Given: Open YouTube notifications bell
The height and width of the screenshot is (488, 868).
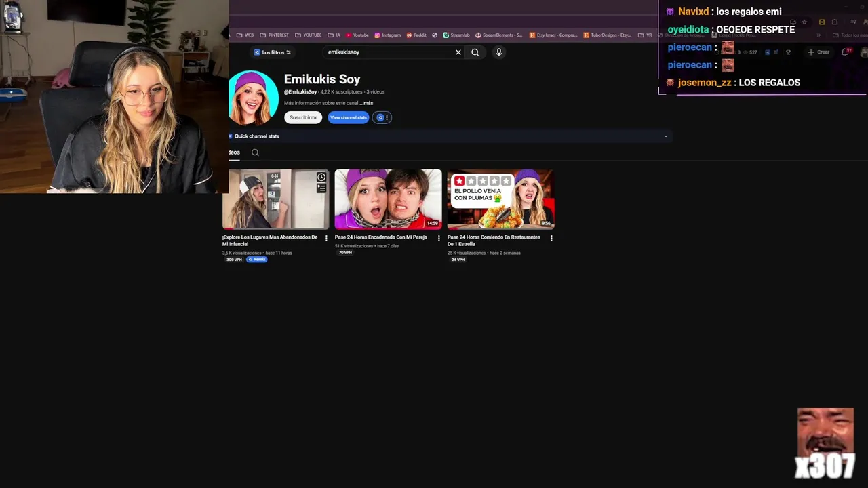Looking at the screenshot, I should (x=846, y=52).
